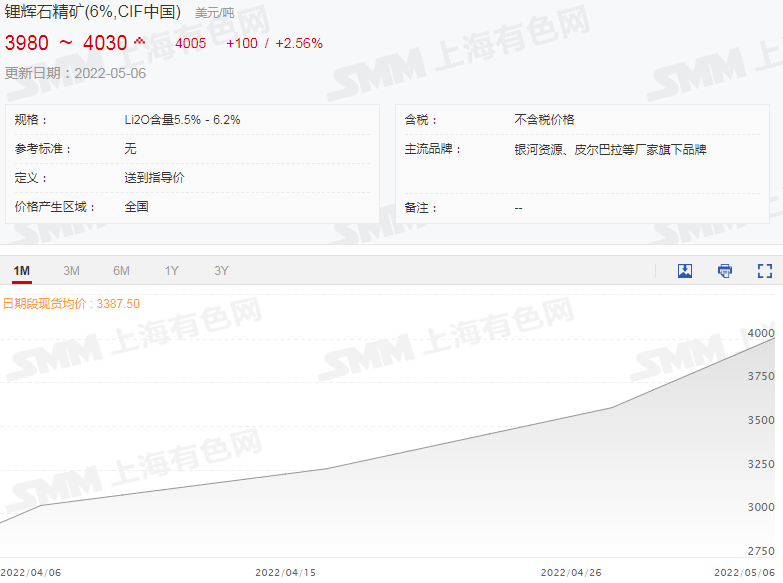Download the chart as image
Viewport: 783px width, 583px height.
685,271
